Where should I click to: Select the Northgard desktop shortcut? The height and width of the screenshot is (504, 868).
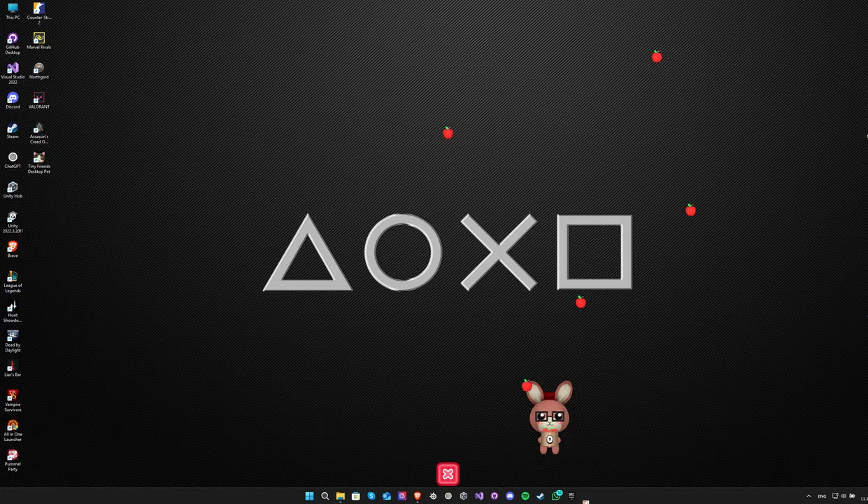pos(39,71)
